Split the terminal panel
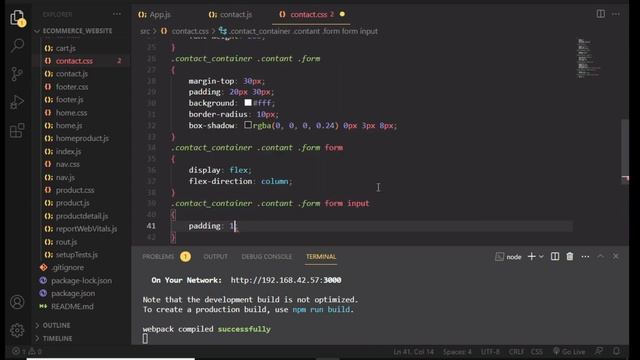 pos(555,256)
